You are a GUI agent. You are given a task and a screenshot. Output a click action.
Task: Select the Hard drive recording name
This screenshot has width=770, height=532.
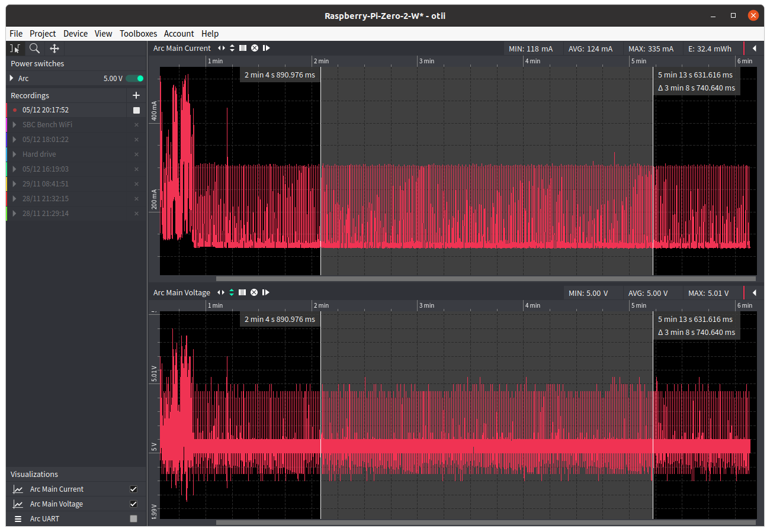39,154
